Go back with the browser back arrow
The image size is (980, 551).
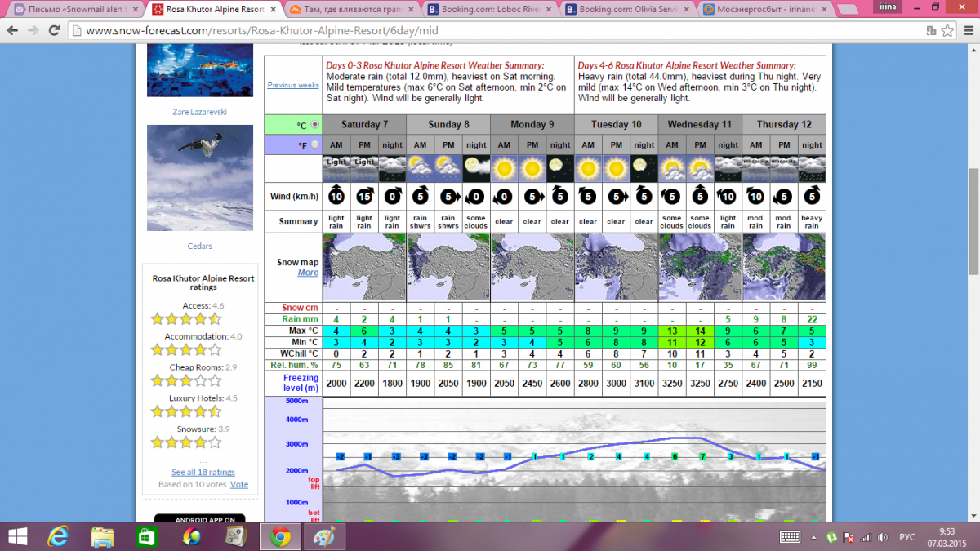coord(13,30)
